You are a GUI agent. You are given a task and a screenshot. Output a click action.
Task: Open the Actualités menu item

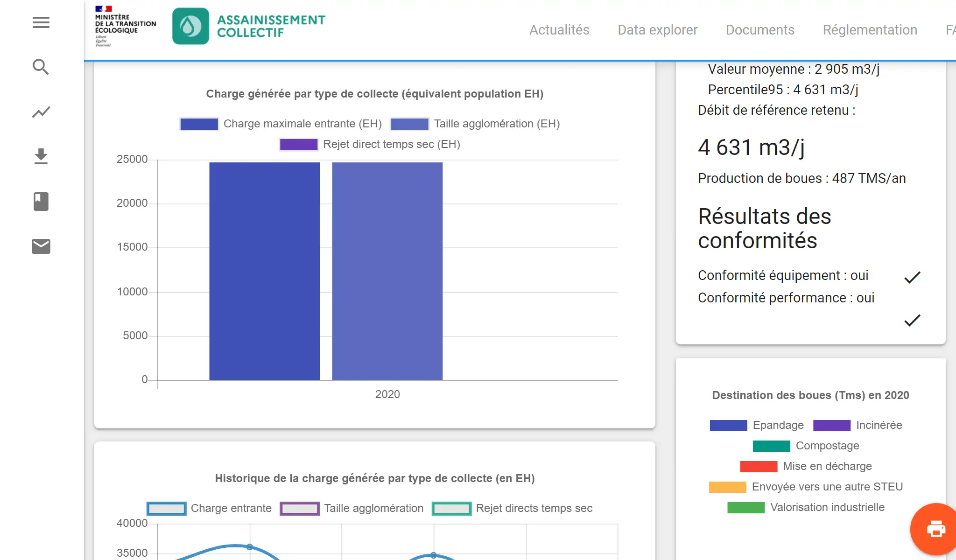[x=559, y=30]
